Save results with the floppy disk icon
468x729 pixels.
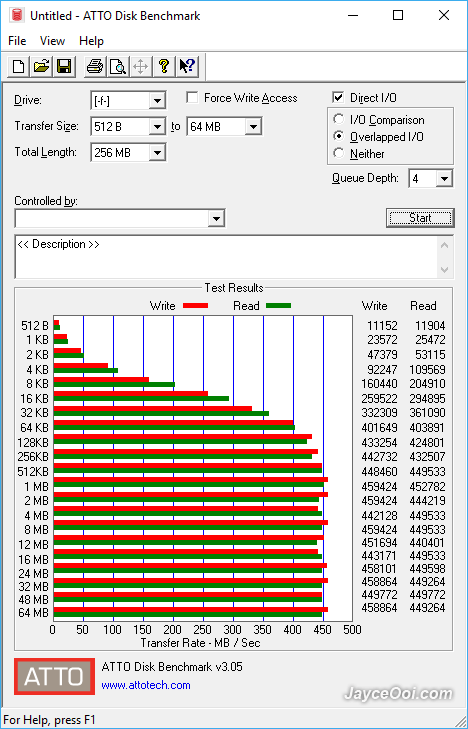[64, 66]
